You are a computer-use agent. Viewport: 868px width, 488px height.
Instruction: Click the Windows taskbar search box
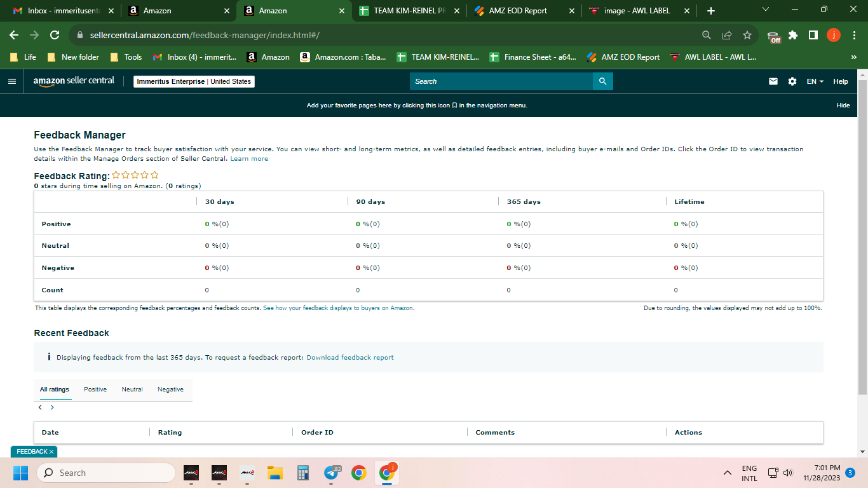(105, 473)
